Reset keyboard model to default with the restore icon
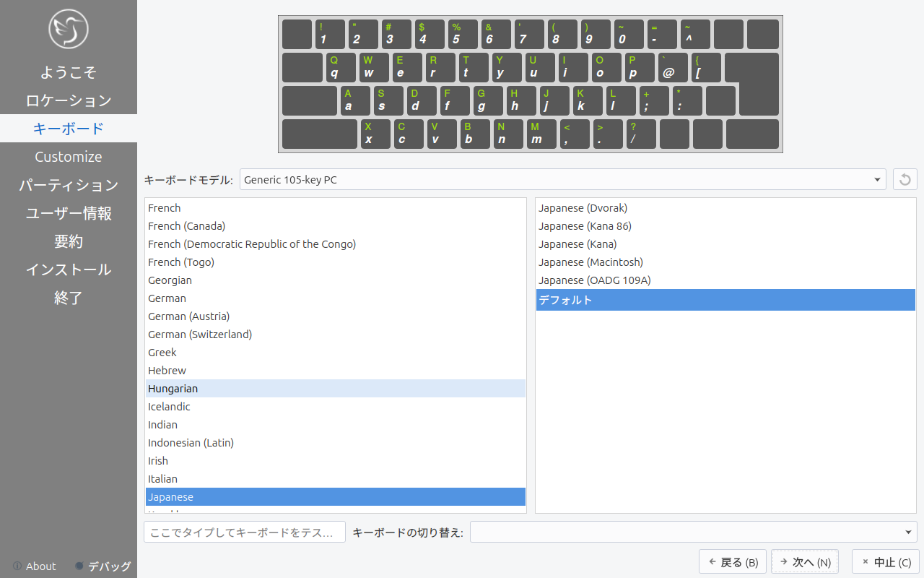The height and width of the screenshot is (578, 924). click(905, 179)
